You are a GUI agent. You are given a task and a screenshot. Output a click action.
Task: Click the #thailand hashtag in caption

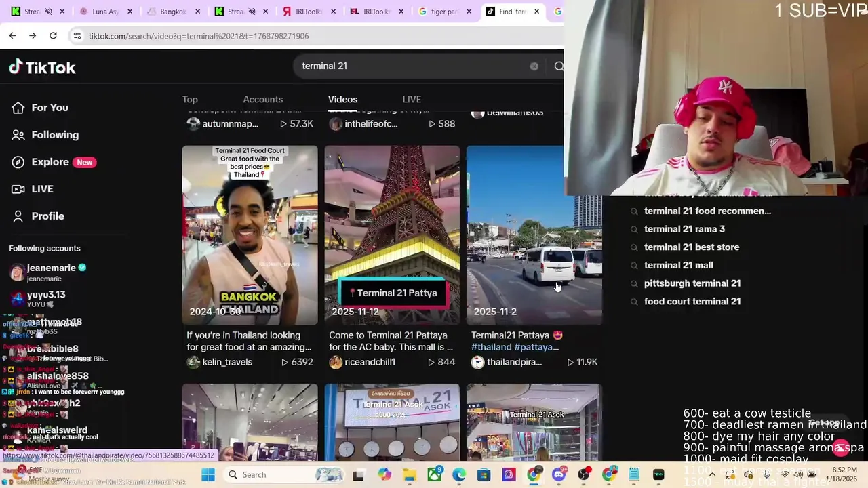(x=491, y=347)
